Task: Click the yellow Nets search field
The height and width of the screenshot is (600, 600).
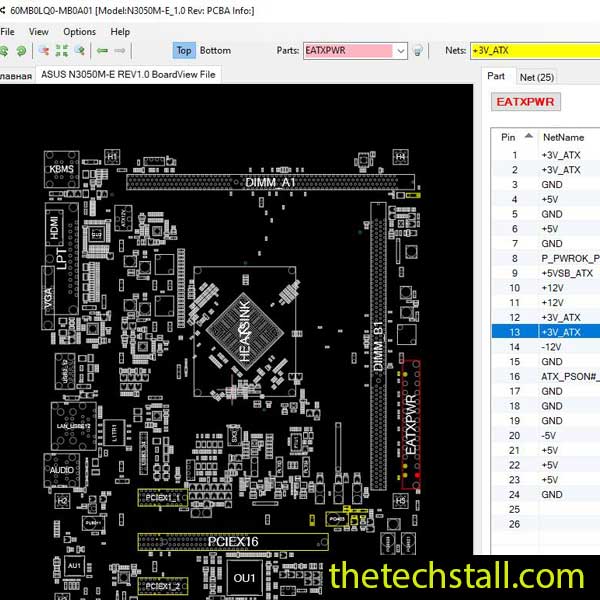Action: click(x=536, y=51)
